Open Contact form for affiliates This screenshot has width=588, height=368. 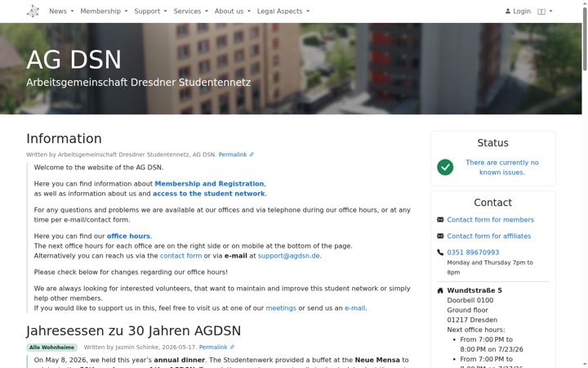pos(489,236)
